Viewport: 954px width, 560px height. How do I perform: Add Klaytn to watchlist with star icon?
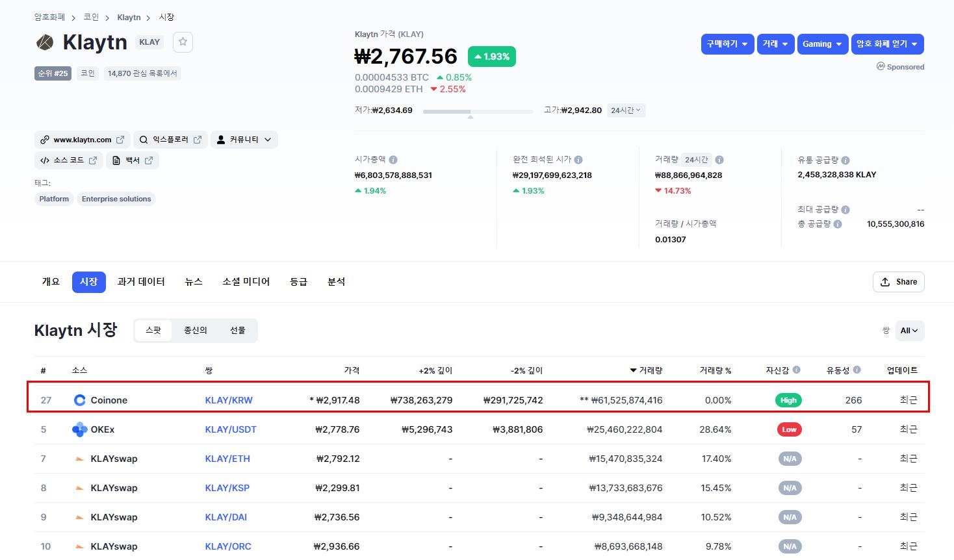click(183, 42)
